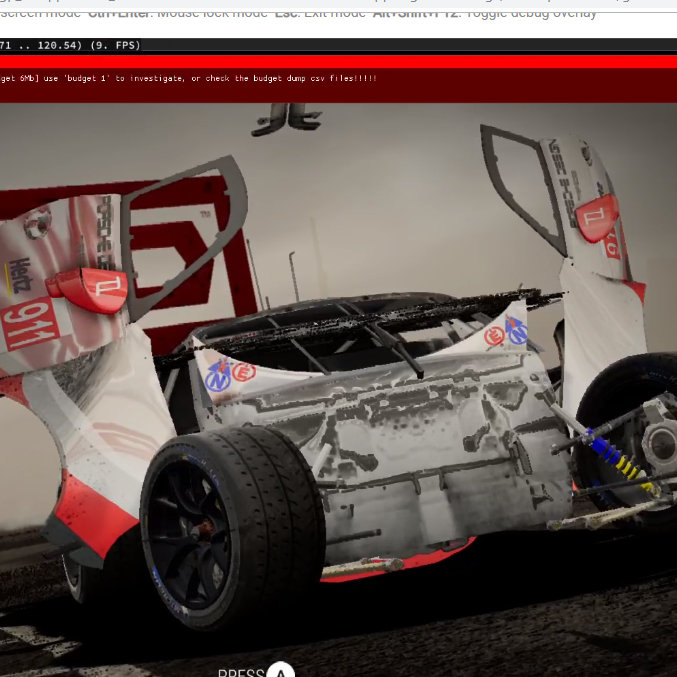Click the FPS counter in debug overlay

116,45
